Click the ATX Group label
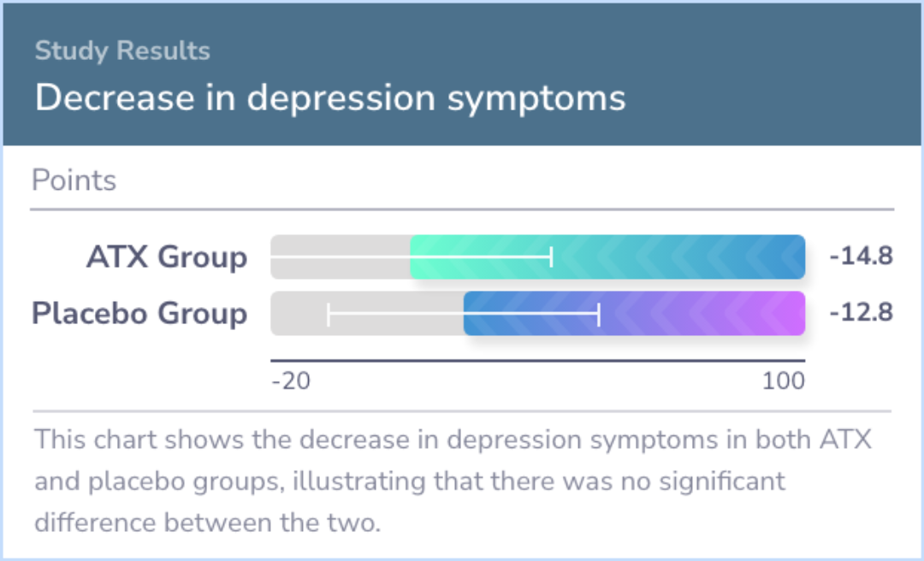 (167, 257)
